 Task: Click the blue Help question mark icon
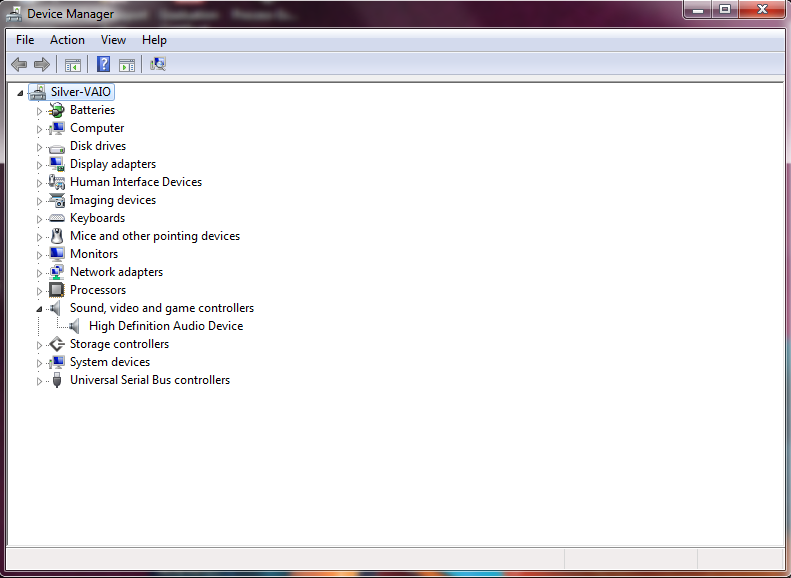pyautogui.click(x=103, y=65)
